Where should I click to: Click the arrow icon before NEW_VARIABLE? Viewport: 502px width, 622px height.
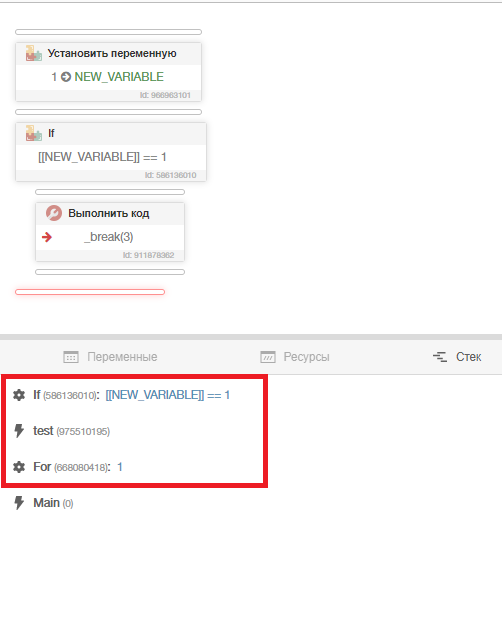[x=66, y=77]
